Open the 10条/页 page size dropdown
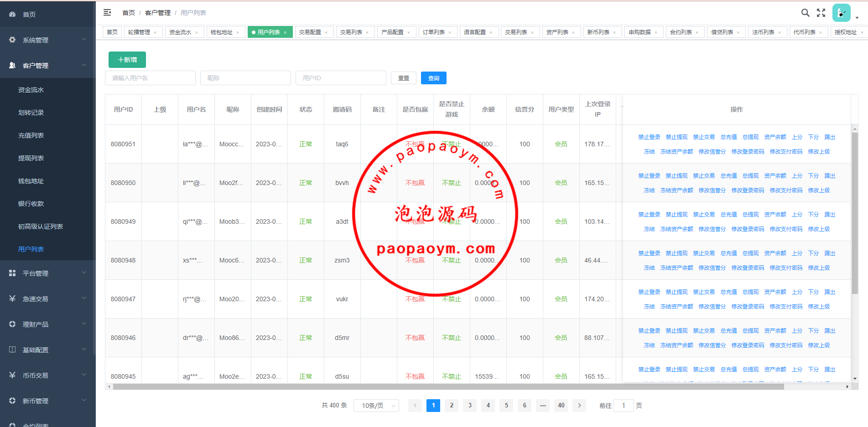 (376, 406)
